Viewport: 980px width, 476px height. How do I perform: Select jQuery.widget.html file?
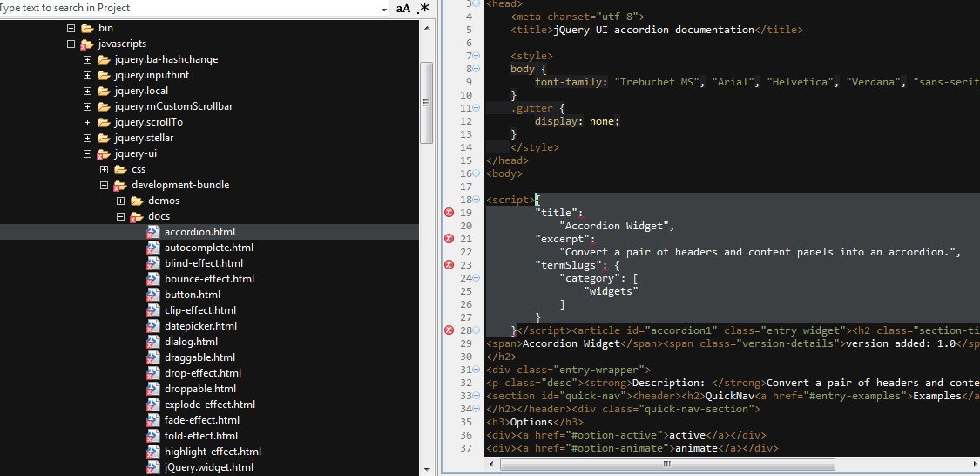(208, 467)
